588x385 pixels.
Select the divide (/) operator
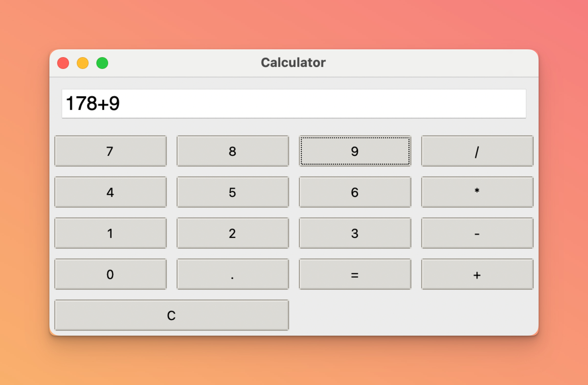(477, 151)
